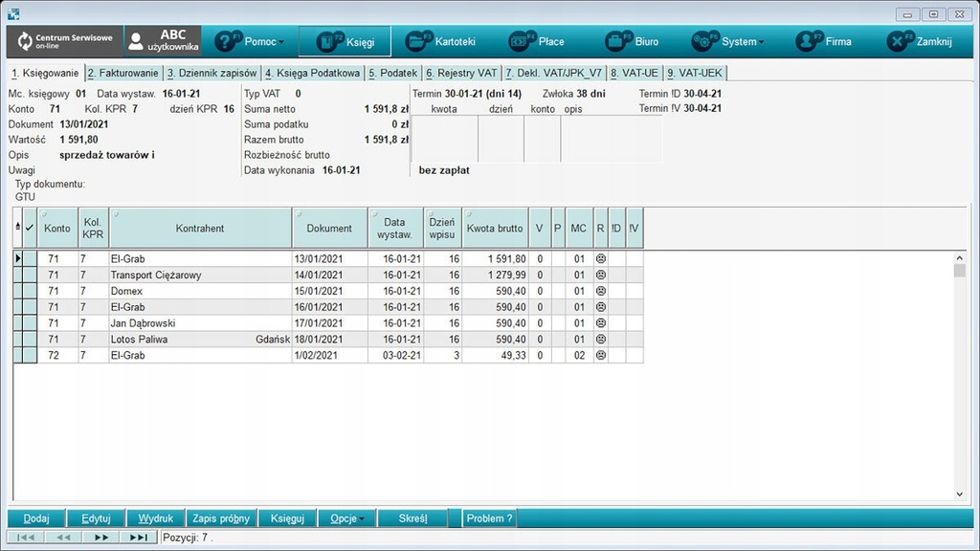Viewport: 980px width, 551px height.
Task: Click sad face icon in Transport Ciężarowy row
Action: pos(601,275)
